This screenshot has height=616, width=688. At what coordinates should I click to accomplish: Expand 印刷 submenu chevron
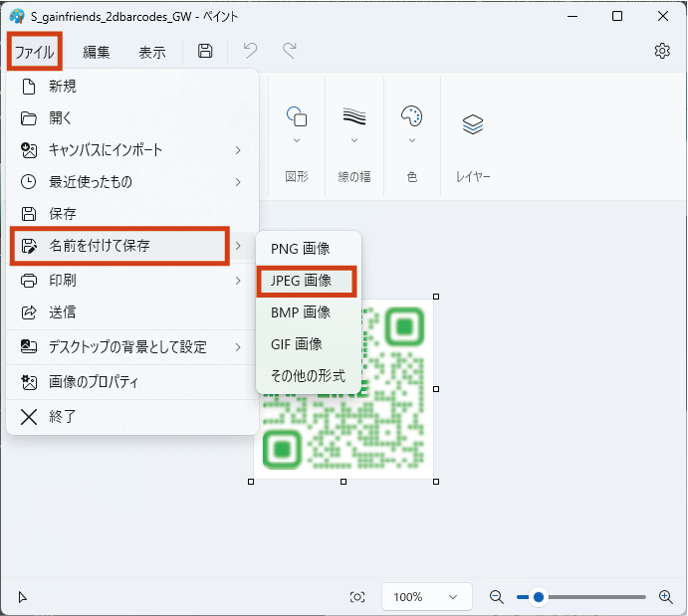point(238,281)
